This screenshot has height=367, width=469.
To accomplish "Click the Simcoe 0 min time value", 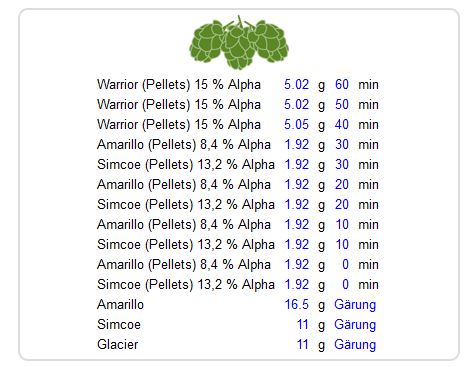I will 345,284.
